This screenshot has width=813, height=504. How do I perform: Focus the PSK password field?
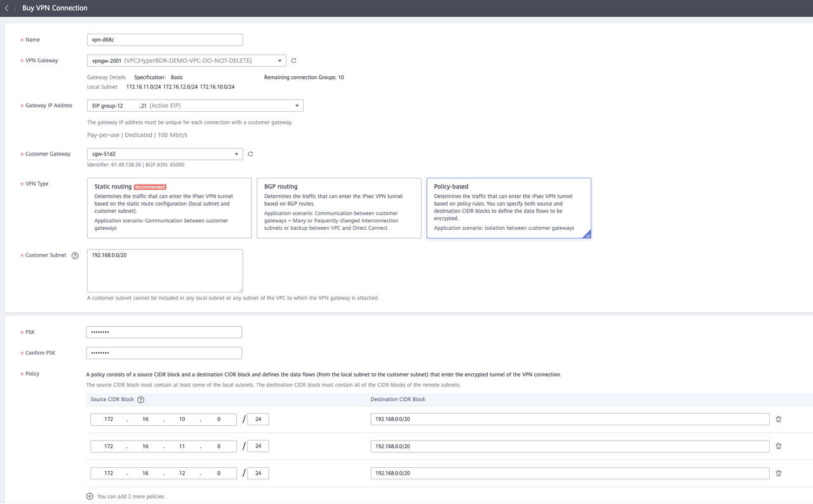coord(165,332)
